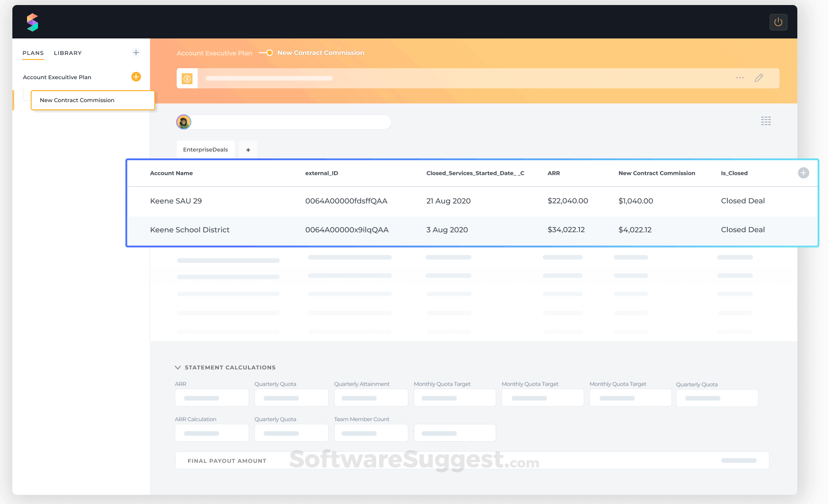Collapse the Statement Calculations section

click(x=178, y=367)
